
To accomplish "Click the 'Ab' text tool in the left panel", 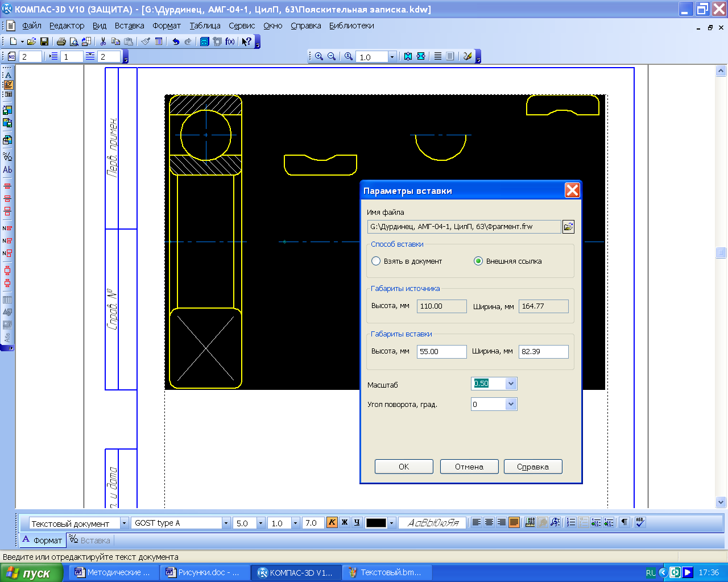I will pyautogui.click(x=7, y=169).
